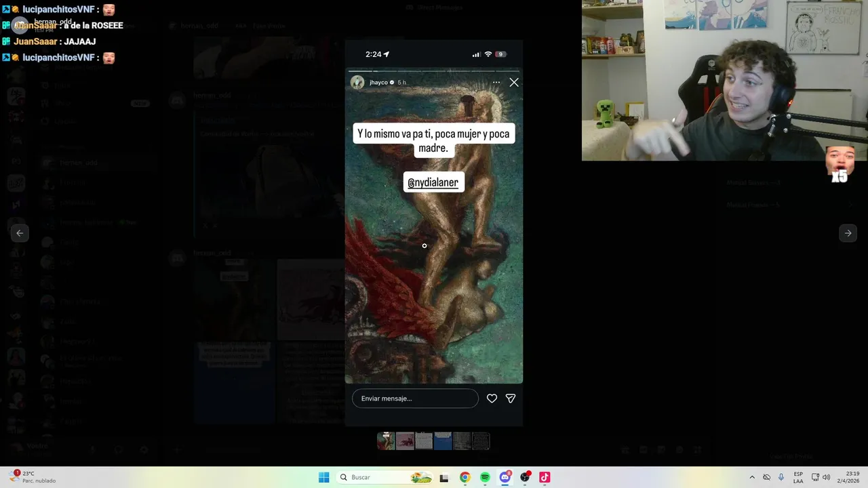
Task: Open the @nydialaner mention tag
Action: click(x=433, y=182)
